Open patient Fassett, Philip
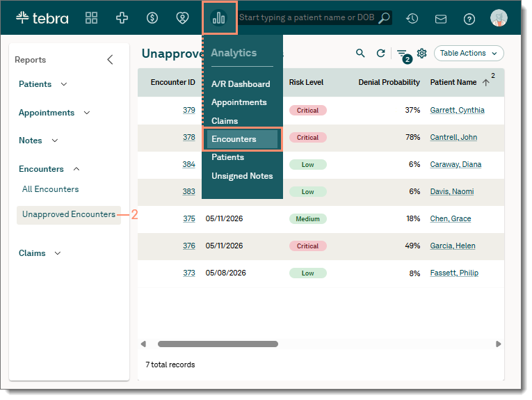Image resolution: width=532 pixels, height=400 pixels. click(x=454, y=273)
